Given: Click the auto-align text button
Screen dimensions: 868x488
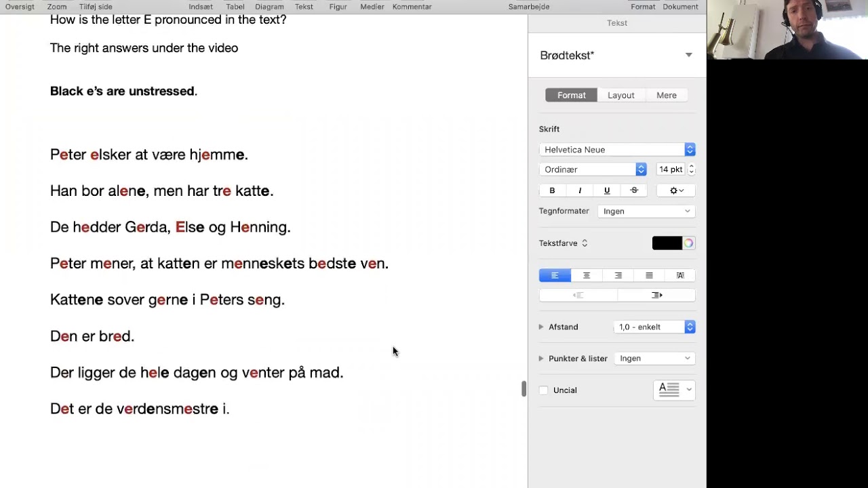Looking at the screenshot, I should pyautogui.click(x=680, y=275).
